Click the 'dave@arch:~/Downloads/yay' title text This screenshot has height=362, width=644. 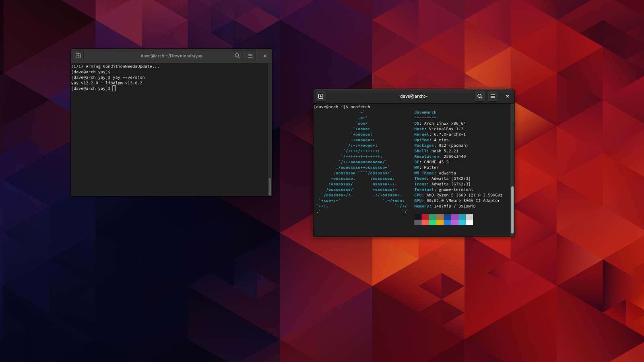(x=171, y=56)
